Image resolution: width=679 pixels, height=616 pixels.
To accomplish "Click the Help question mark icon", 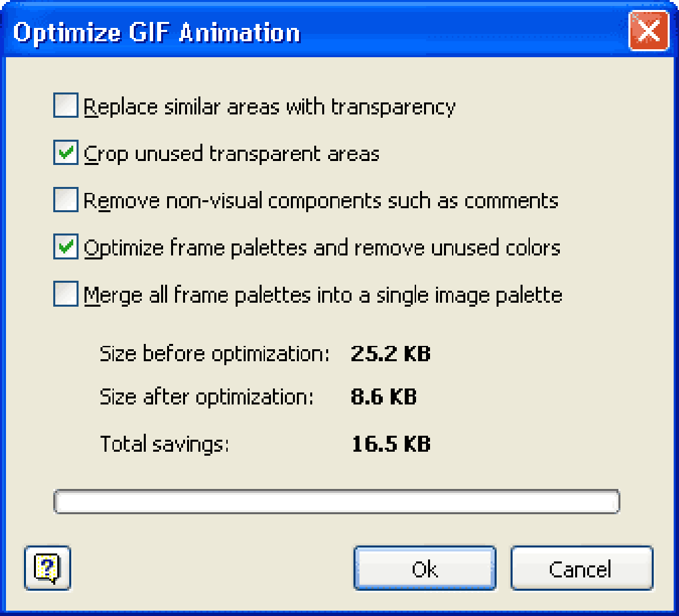I will click(47, 568).
